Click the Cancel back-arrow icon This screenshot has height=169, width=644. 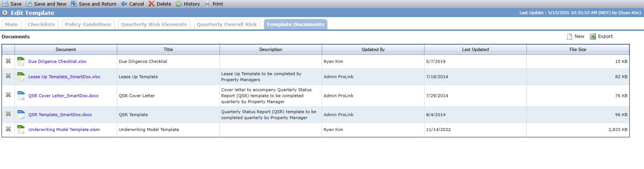click(124, 4)
